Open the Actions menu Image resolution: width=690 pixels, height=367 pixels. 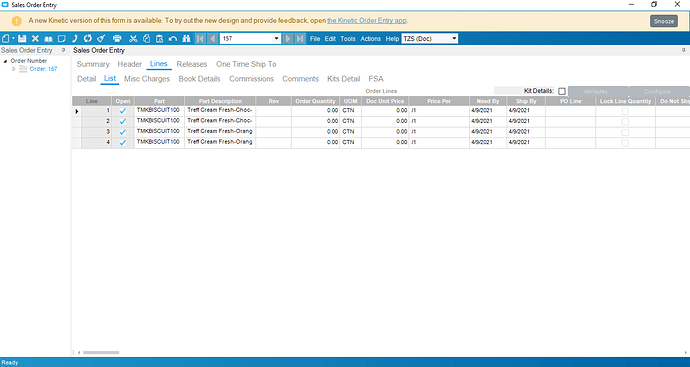coord(371,39)
